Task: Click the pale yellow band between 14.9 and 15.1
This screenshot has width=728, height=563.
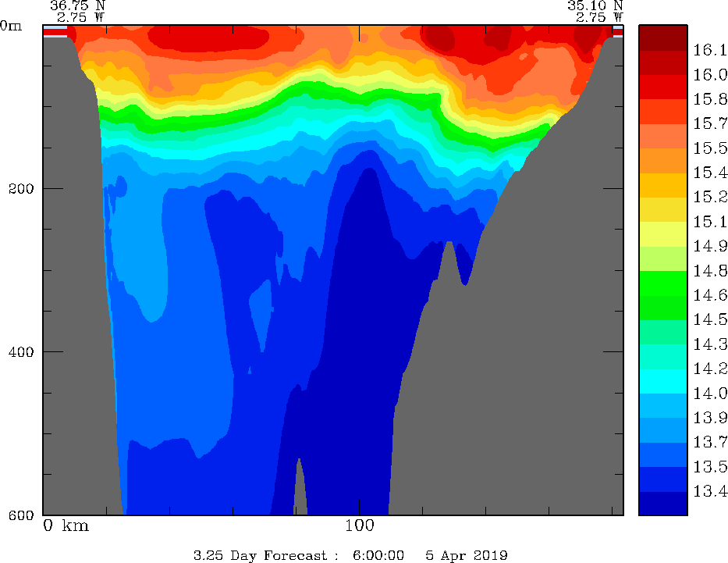Action: click(x=663, y=234)
